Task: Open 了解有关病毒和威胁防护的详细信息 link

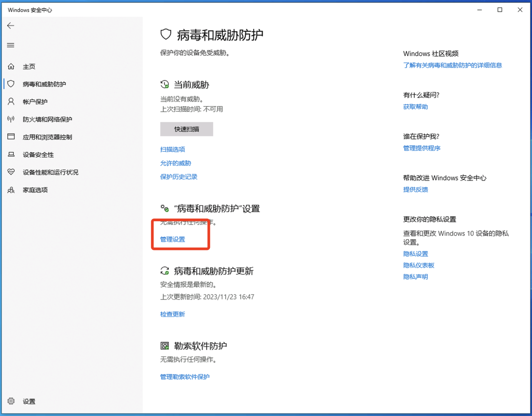Action: coord(453,65)
